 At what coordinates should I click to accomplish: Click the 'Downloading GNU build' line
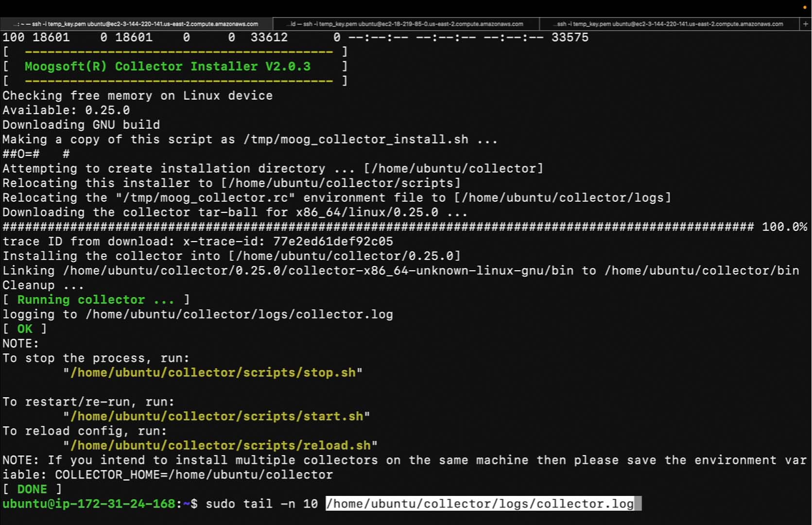[81, 124]
